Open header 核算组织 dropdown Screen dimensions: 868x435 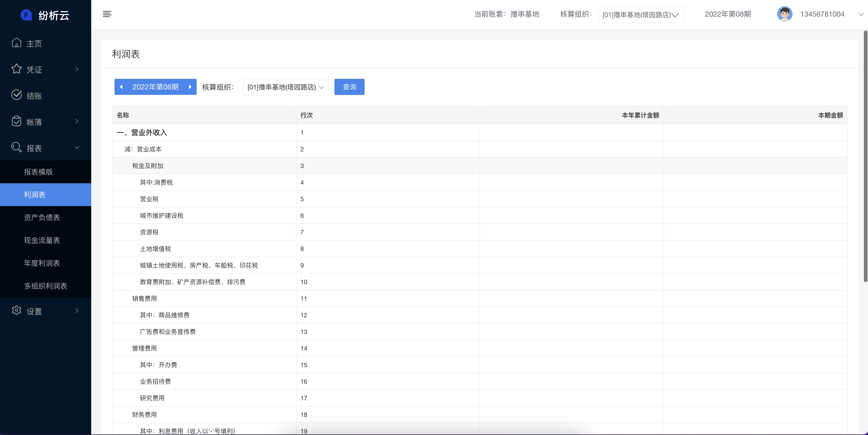[x=641, y=15]
